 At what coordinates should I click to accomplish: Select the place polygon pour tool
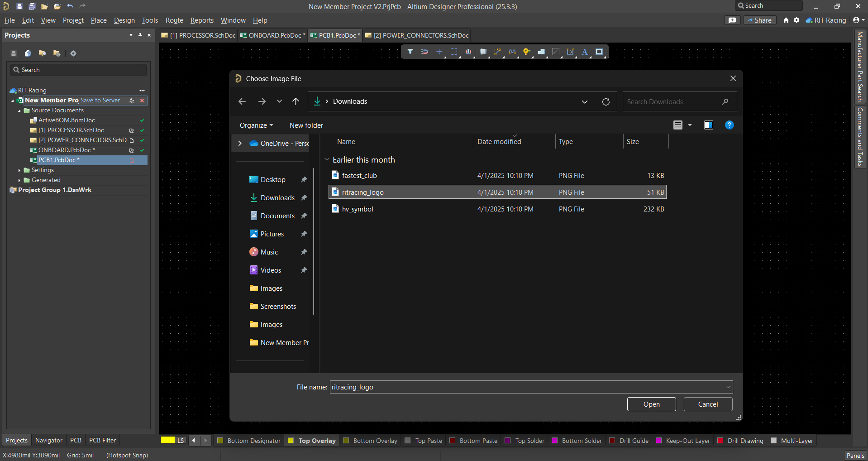pos(541,52)
